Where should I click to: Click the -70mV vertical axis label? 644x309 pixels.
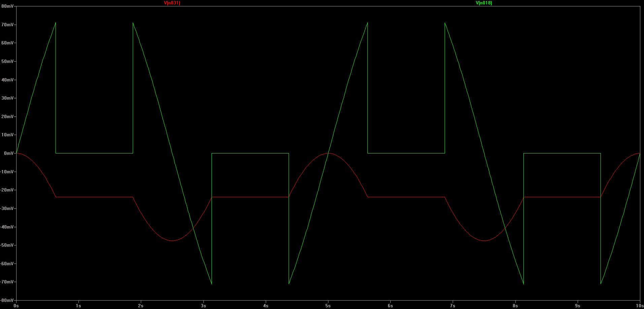tap(7, 282)
